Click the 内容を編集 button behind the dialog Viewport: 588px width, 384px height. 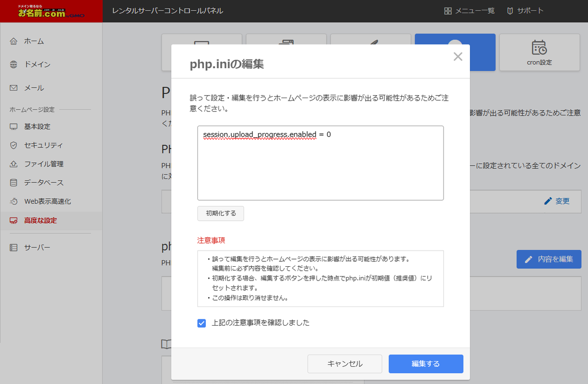click(x=549, y=259)
